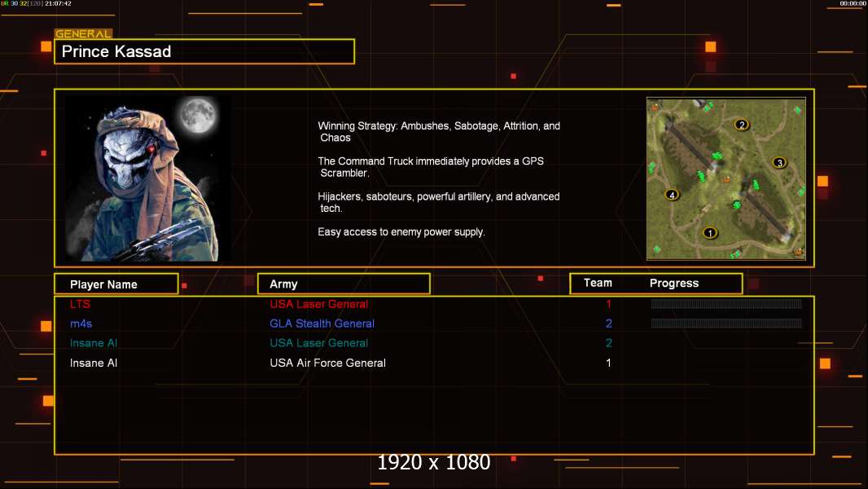Click the 1920 x 1080 resolution label
868x489 pixels.
(433, 462)
